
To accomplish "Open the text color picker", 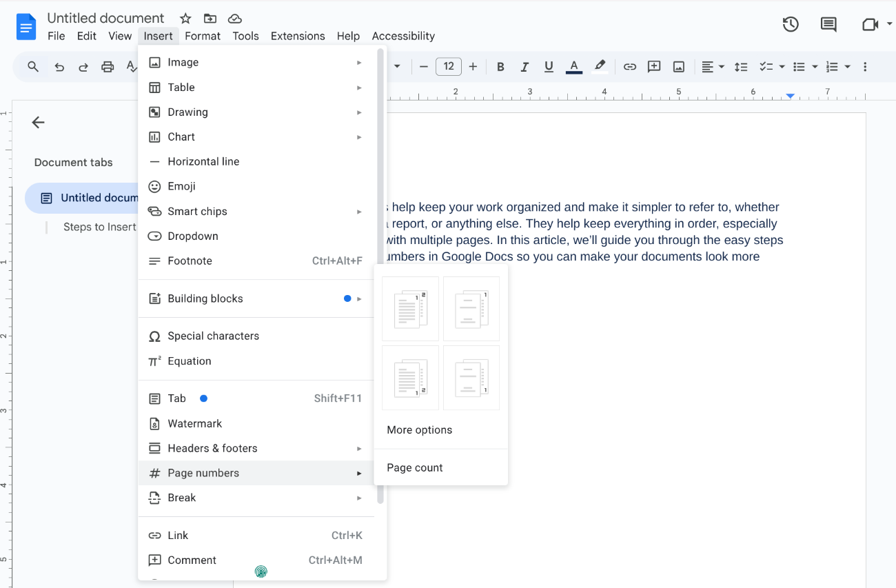I will pyautogui.click(x=573, y=66).
